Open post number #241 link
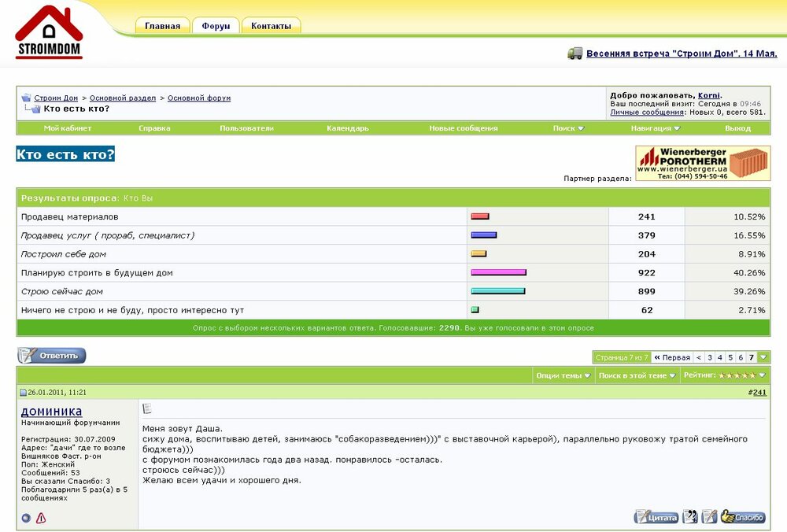This screenshot has width=787, height=532. 759,393
